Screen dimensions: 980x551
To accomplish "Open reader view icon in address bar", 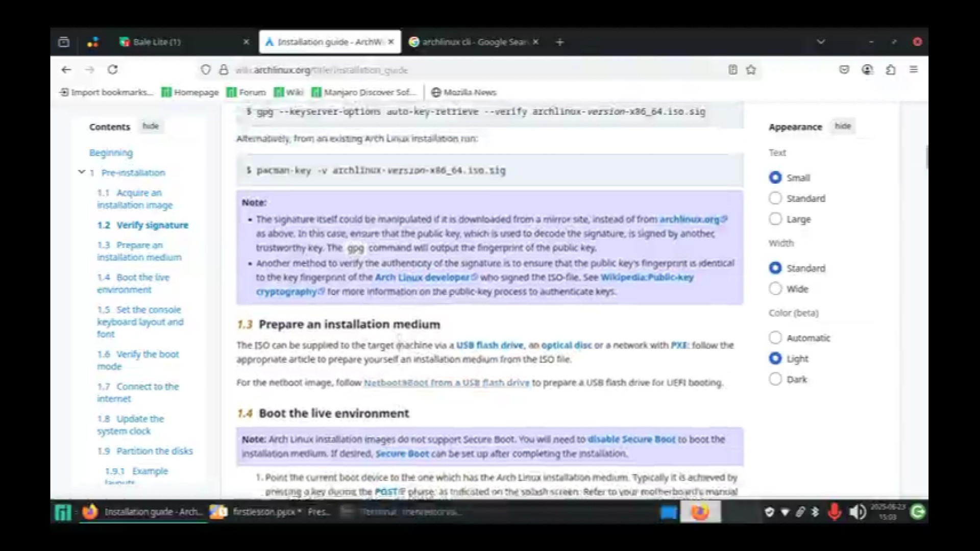I will click(x=732, y=70).
